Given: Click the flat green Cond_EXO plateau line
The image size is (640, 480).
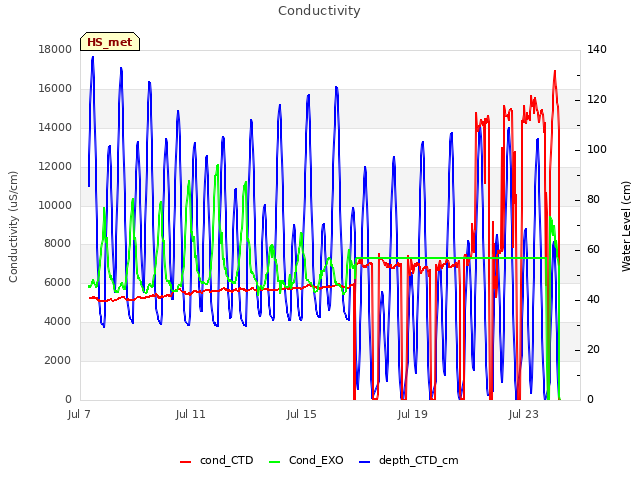Looking at the screenshot, I should pos(451,258).
